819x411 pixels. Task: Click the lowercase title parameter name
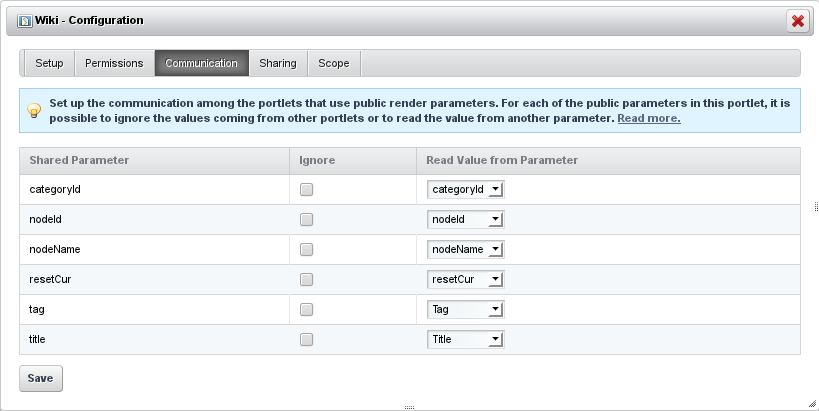(x=37, y=339)
